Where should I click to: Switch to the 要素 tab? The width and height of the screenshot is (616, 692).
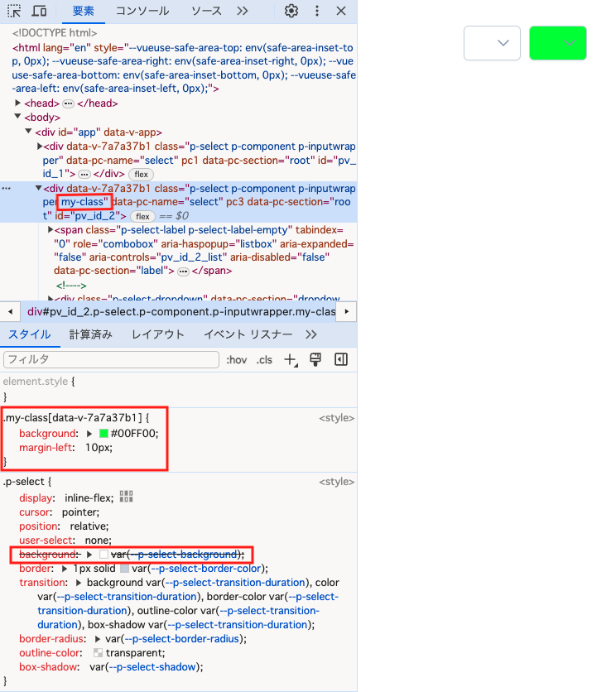[83, 11]
